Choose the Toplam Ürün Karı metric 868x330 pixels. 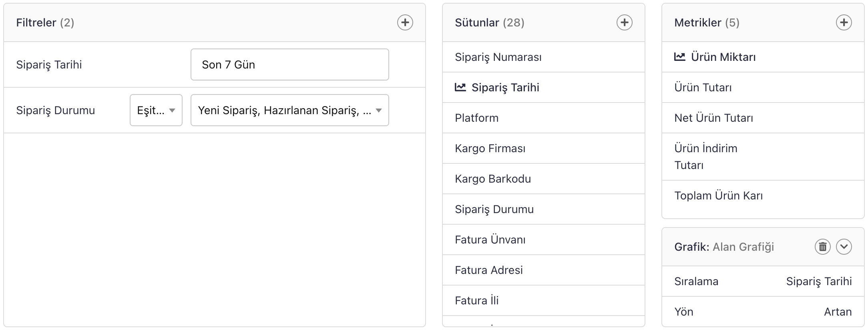718,195
